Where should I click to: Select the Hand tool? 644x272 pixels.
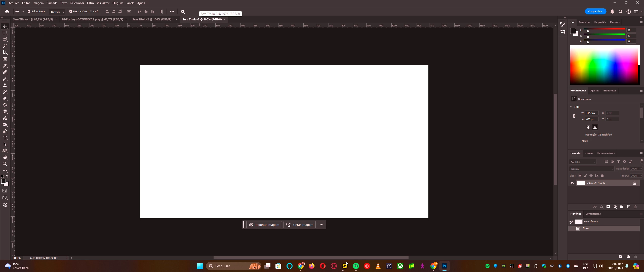tap(5, 157)
